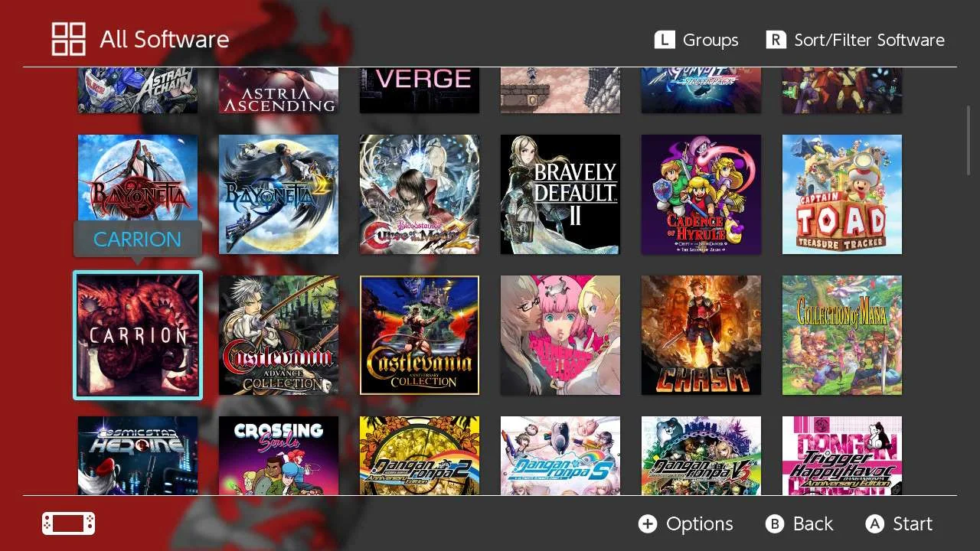
Task: Select Castlevania Advance Collection tile
Action: [279, 335]
